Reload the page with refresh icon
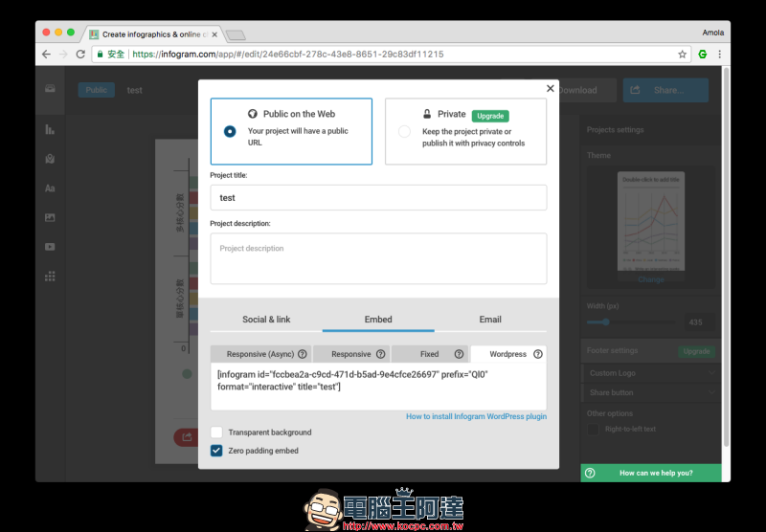Image resolution: width=766 pixels, height=532 pixels. pos(80,55)
